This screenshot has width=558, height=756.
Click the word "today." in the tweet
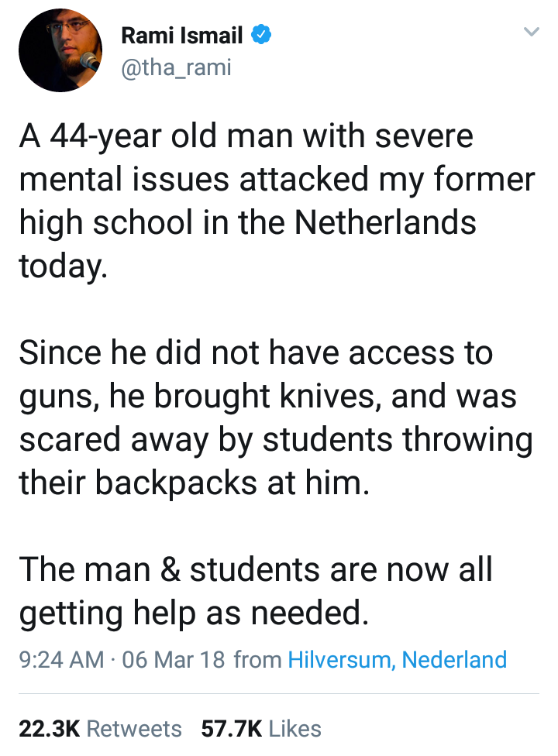(x=61, y=267)
